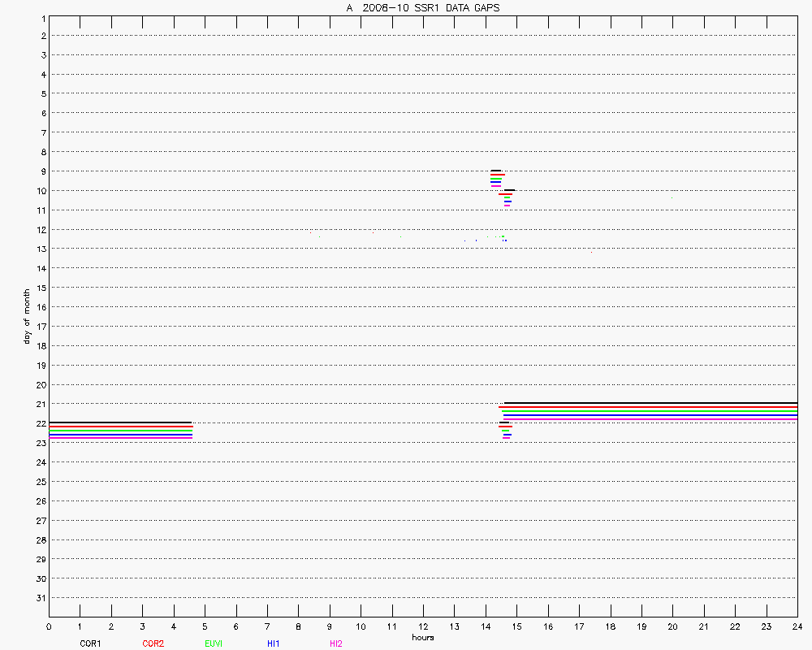Click the blue HI1 legend label
The width and height of the screenshot is (812, 650).
273,643
